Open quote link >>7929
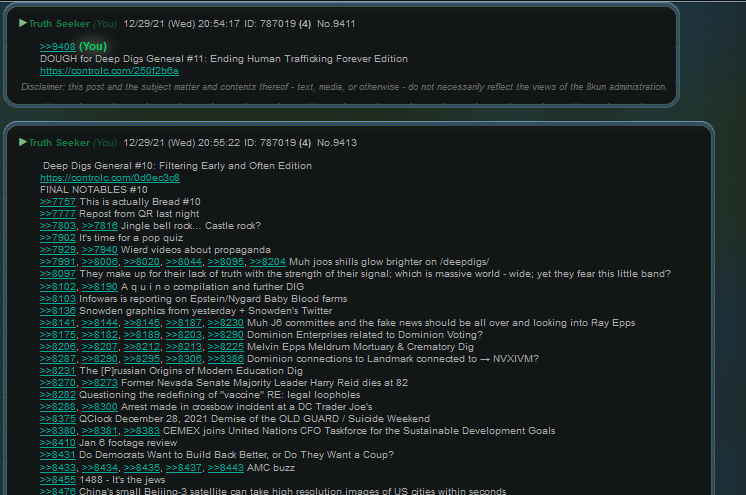Image resolution: width=746 pixels, height=495 pixels. [58, 250]
